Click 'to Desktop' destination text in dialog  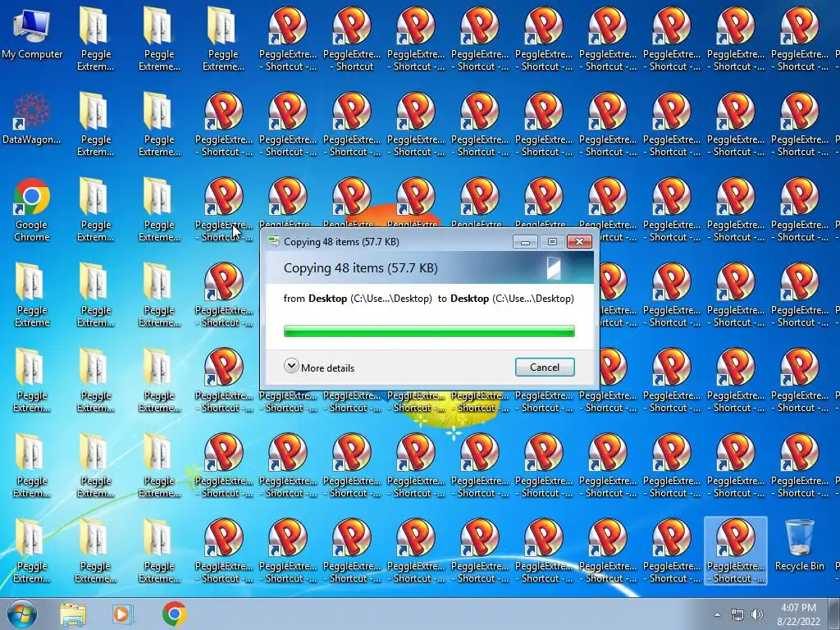pos(505,299)
